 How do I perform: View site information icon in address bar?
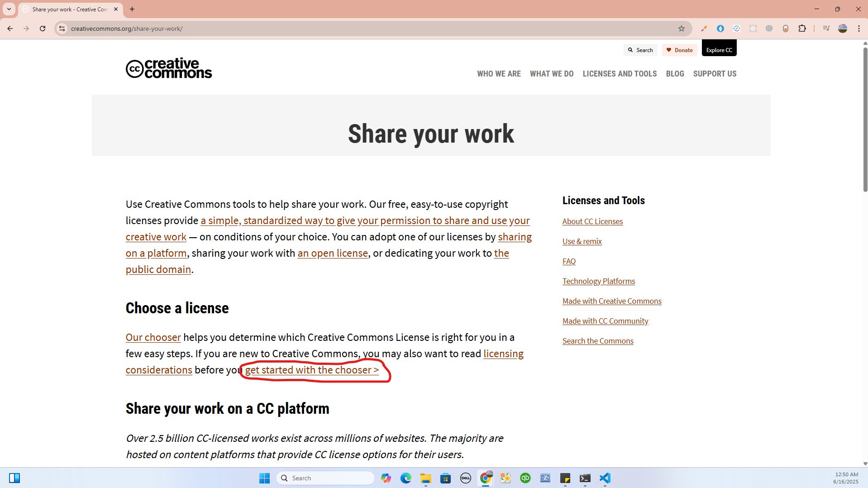(62, 29)
